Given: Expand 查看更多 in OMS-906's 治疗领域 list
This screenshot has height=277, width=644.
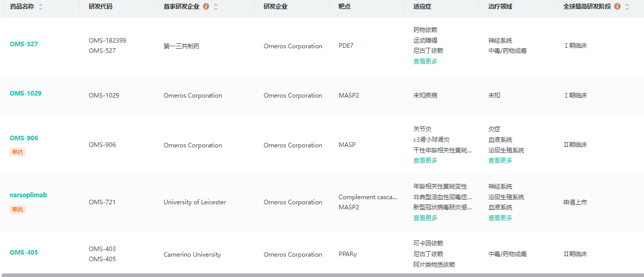Looking at the screenshot, I should coord(500,161).
